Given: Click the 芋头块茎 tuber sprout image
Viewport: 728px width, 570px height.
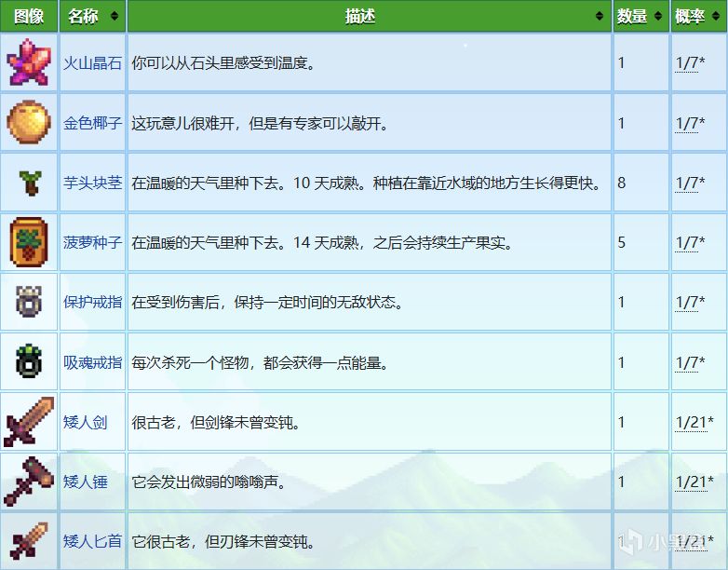Looking at the screenshot, I should tap(30, 183).
